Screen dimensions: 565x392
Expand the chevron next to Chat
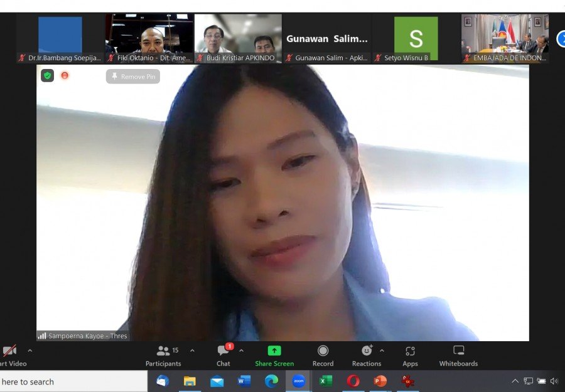point(241,351)
